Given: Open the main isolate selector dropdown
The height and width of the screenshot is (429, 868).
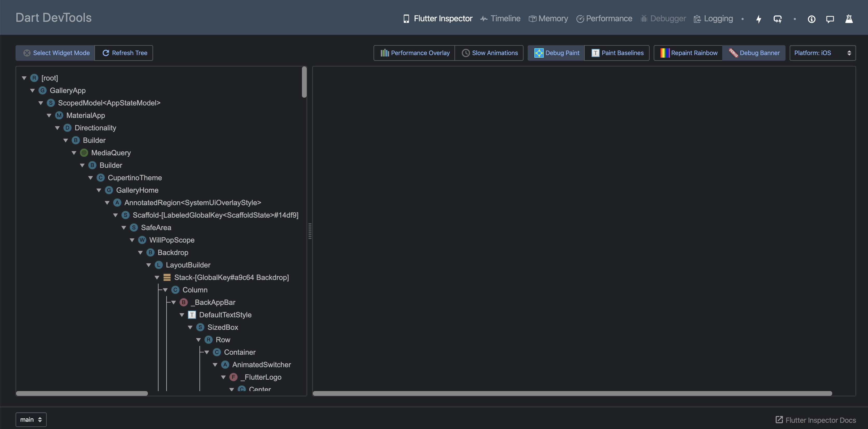Looking at the screenshot, I should tap(31, 420).
